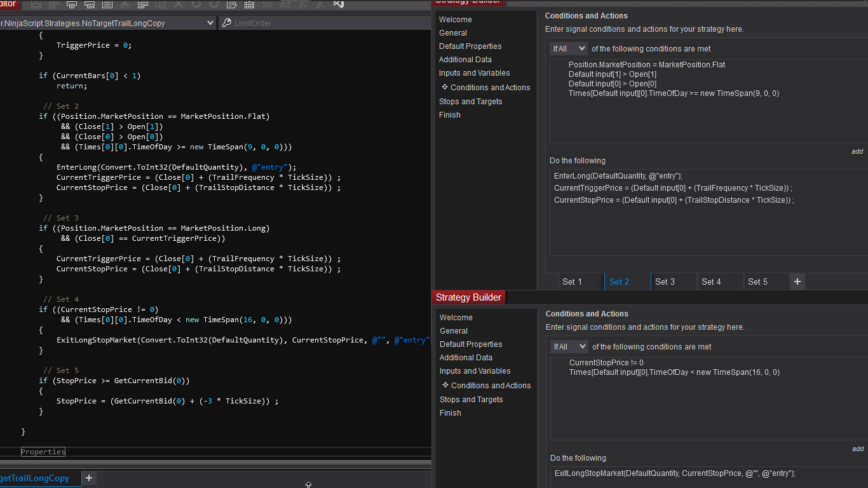The width and height of the screenshot is (868, 488).
Task: Click the add link in upper conditions panel
Action: [857, 151]
